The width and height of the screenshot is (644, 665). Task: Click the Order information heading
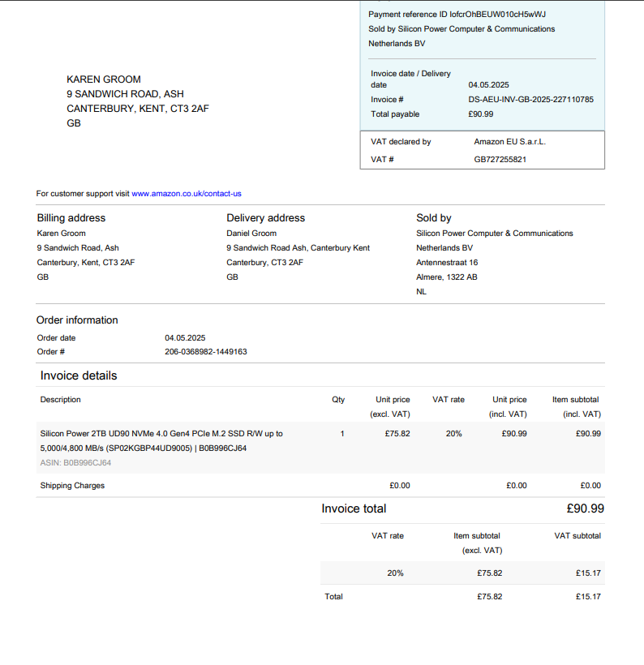click(77, 320)
